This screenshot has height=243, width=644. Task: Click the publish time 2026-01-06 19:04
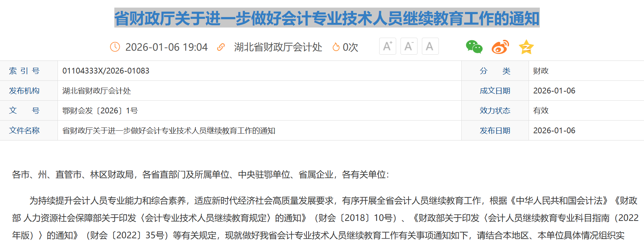166,47
